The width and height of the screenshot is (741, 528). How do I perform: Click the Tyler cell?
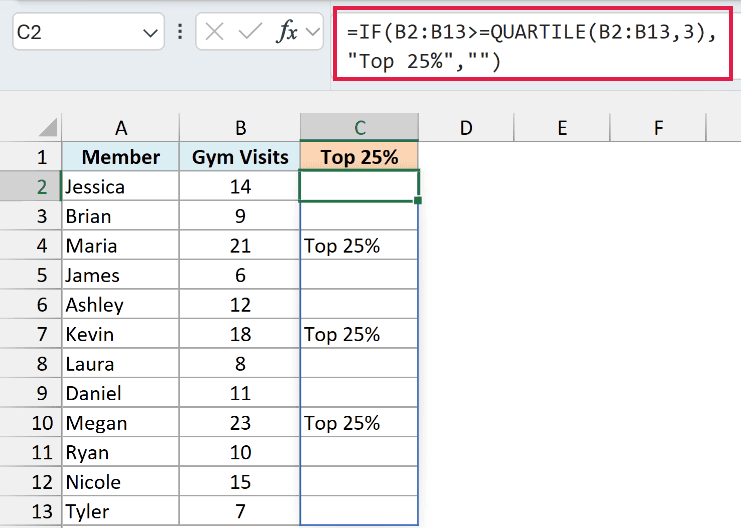pyautogui.click(x=121, y=511)
